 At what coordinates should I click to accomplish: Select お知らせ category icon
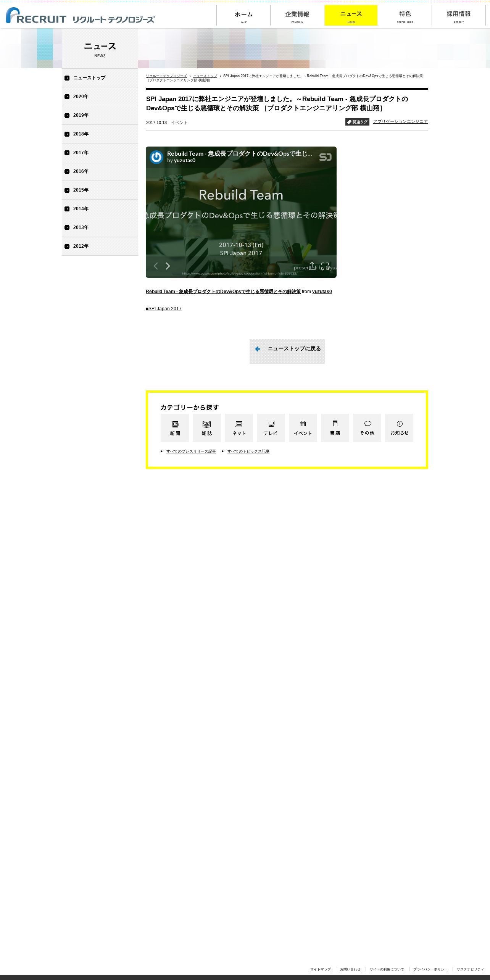coord(399,428)
